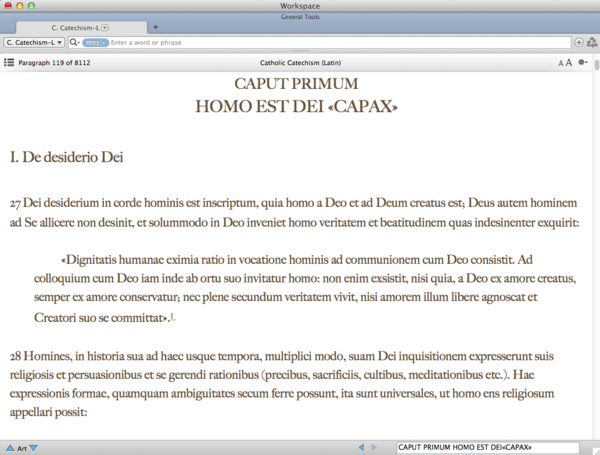
Task: Go to previous Art with up triangle
Action: (10, 448)
